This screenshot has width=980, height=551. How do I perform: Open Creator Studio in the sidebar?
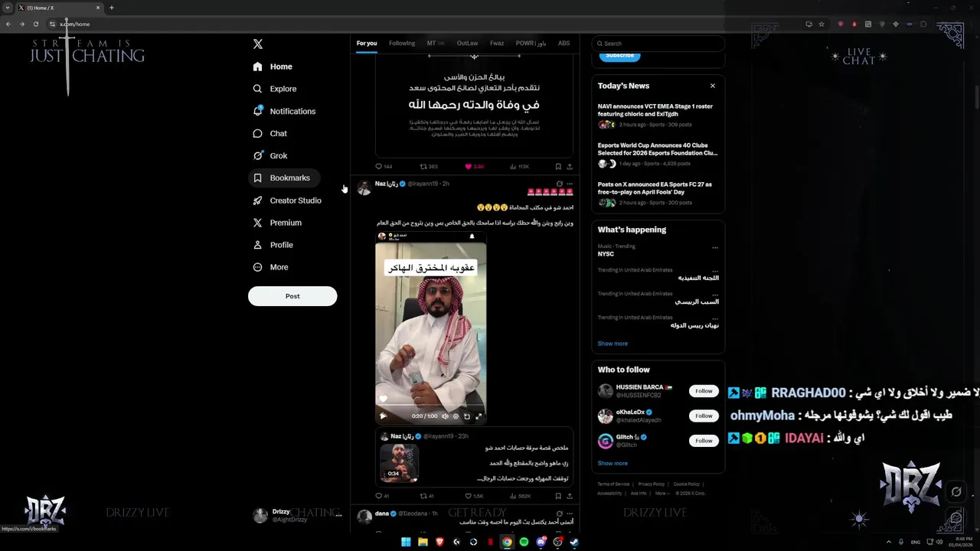coord(287,201)
